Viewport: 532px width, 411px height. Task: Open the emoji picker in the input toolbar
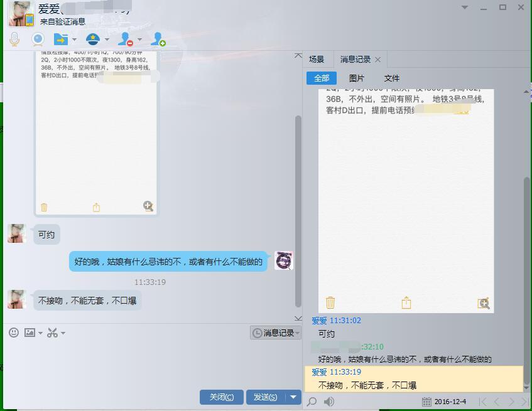click(13, 333)
